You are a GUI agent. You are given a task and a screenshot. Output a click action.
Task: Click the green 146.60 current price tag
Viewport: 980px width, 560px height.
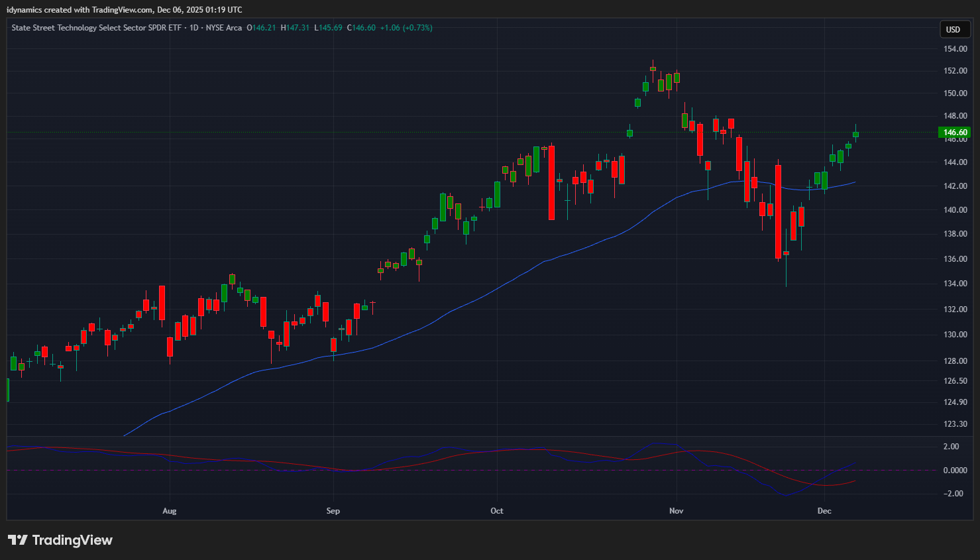coord(955,133)
